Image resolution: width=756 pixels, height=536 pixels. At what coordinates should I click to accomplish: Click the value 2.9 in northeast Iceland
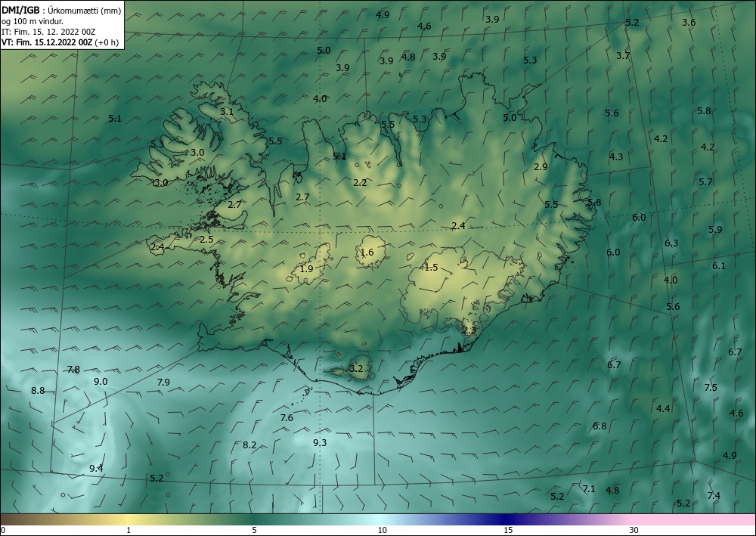(x=541, y=167)
